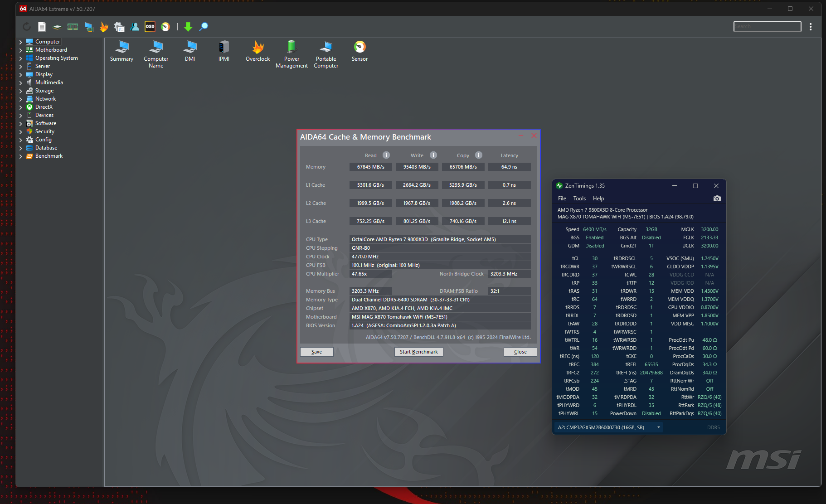Close the AIDA64 Cache & Memory Benchmark dialog
This screenshot has width=826, height=504.
(x=534, y=136)
